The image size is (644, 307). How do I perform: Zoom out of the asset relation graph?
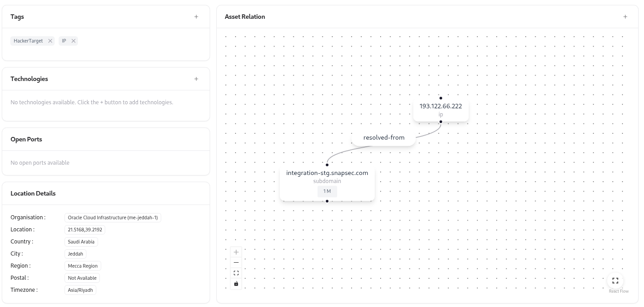[236, 262]
